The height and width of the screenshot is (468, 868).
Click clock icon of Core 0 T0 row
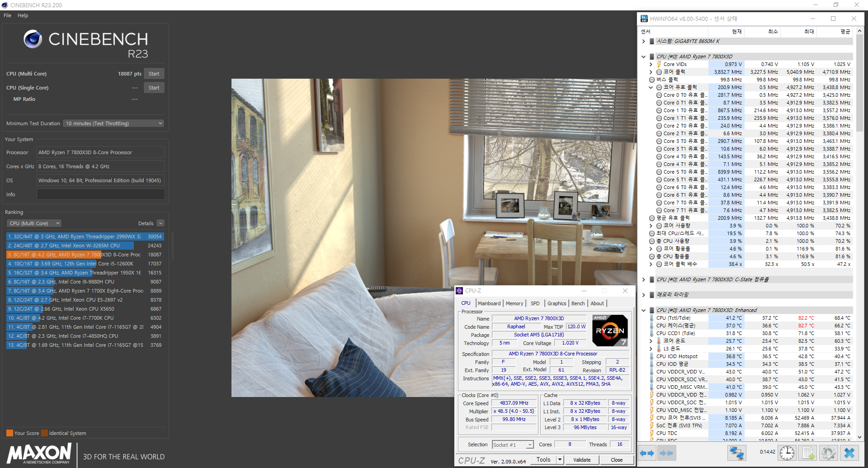pos(659,95)
